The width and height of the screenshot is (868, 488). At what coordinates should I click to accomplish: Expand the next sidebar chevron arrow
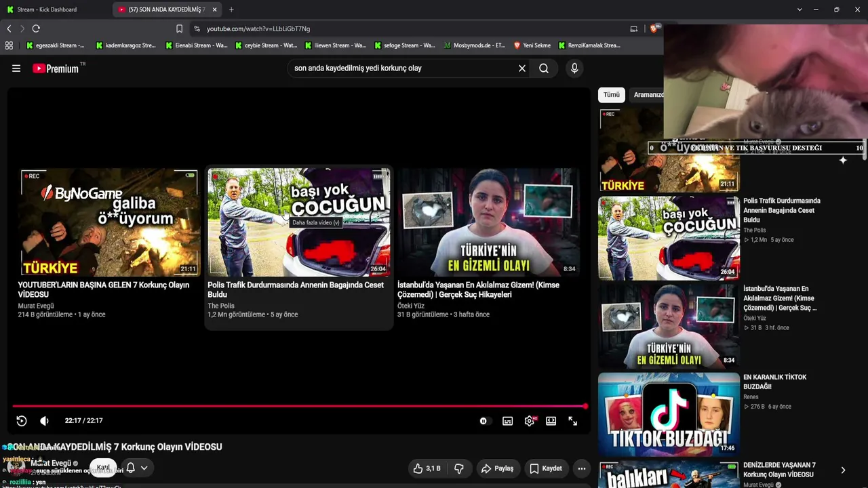(x=843, y=470)
